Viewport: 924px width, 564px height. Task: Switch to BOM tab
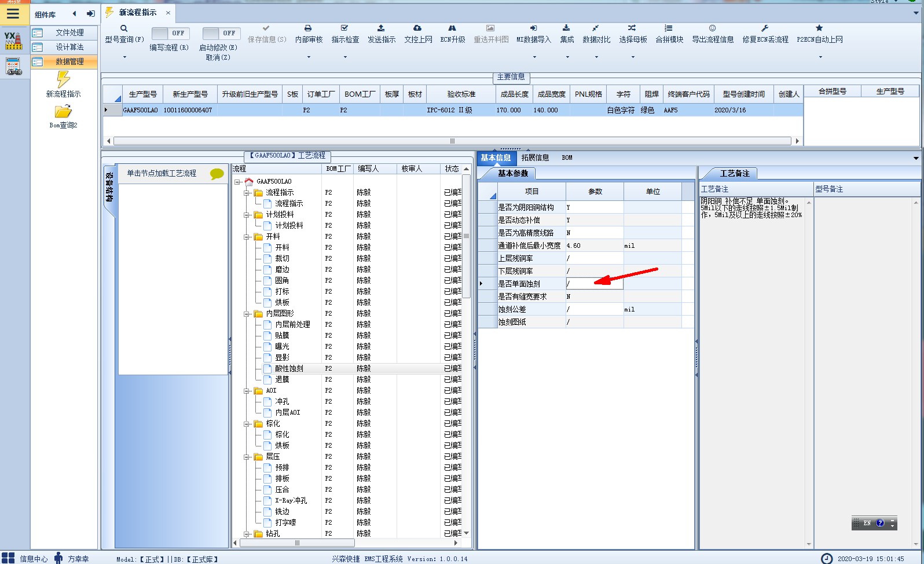[567, 158]
